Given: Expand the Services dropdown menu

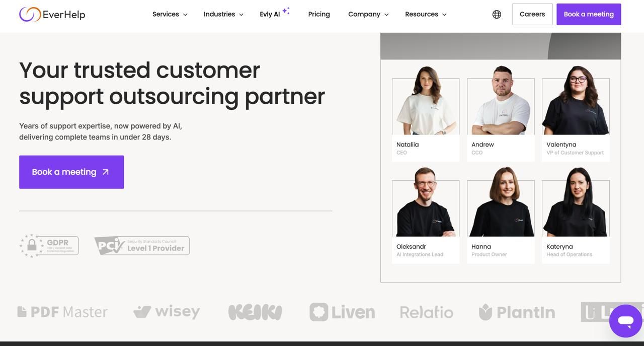Looking at the screenshot, I should [170, 14].
